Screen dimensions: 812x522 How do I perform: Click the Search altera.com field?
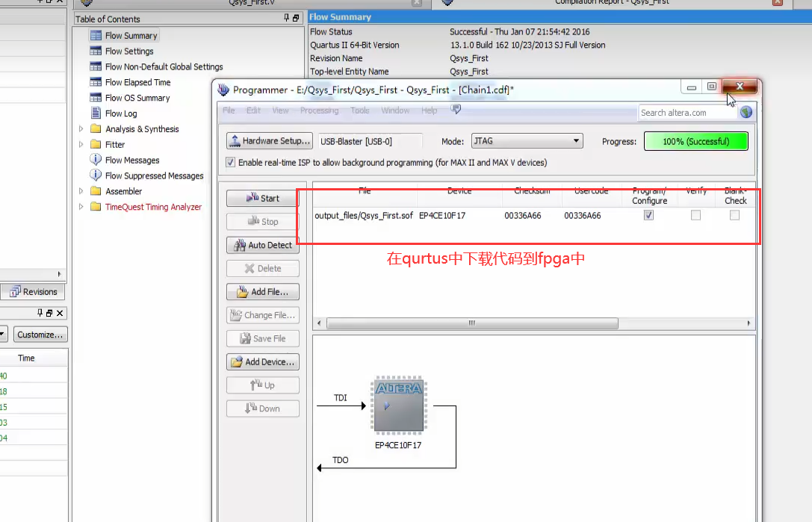pos(688,112)
